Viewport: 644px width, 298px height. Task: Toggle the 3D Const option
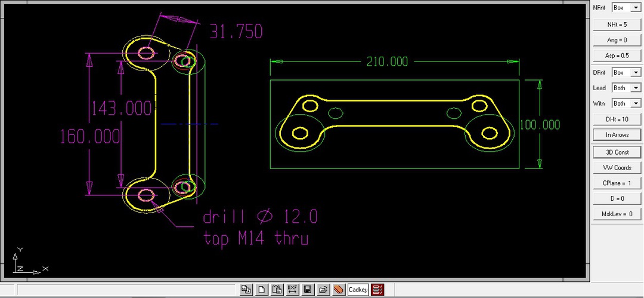pos(617,152)
